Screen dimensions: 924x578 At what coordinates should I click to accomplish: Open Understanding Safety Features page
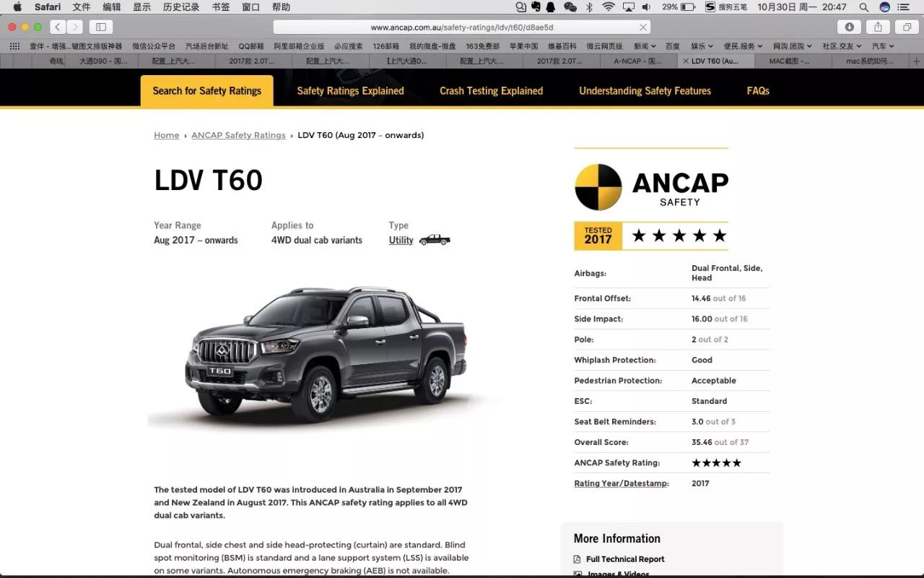(x=645, y=91)
